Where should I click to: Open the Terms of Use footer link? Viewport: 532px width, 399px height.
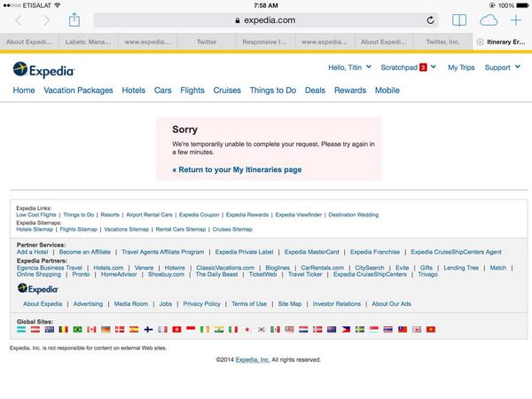pyautogui.click(x=249, y=303)
